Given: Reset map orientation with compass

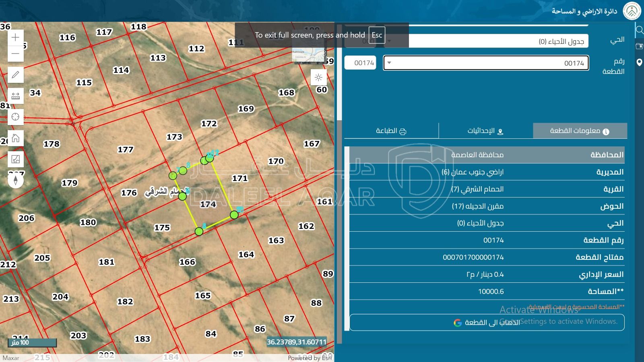Looking at the screenshot, I should point(15,180).
